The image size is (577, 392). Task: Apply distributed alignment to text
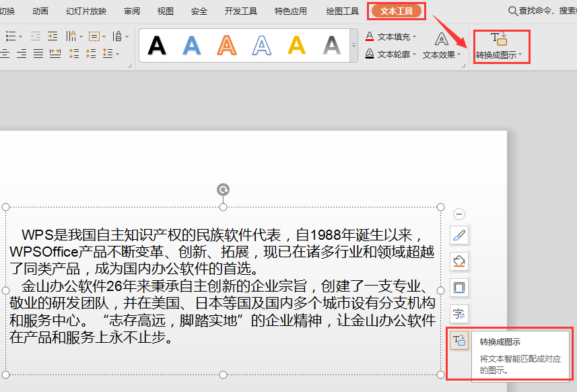55,54
